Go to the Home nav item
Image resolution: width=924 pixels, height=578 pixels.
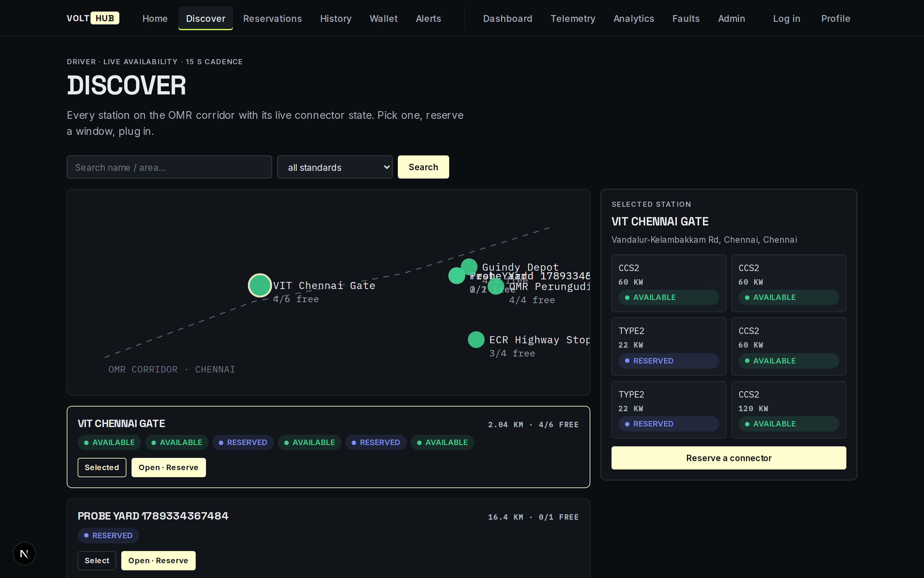point(155,18)
